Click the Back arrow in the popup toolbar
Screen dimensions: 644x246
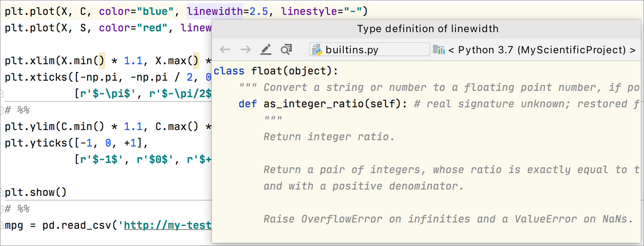click(225, 49)
